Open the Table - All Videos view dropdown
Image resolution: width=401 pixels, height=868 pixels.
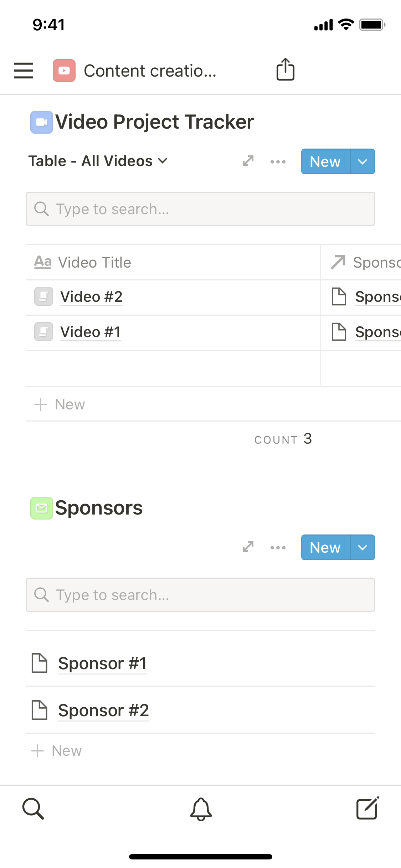(98, 161)
